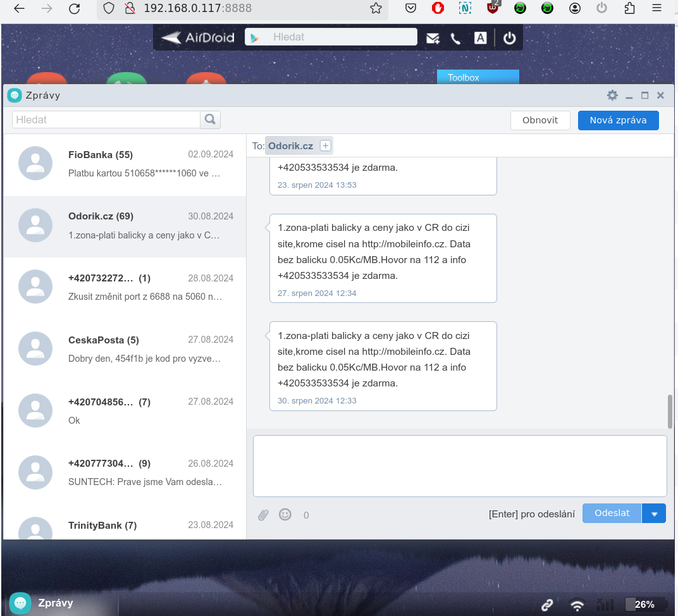678x616 pixels.
Task: Expand the send options dropdown arrow
Action: click(x=654, y=514)
